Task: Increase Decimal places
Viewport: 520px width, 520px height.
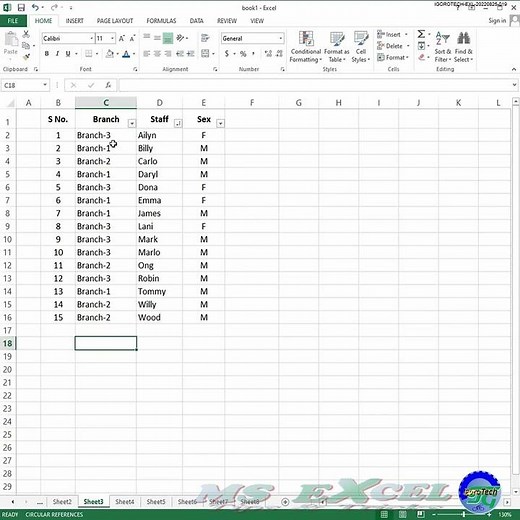Action: tap(268, 54)
